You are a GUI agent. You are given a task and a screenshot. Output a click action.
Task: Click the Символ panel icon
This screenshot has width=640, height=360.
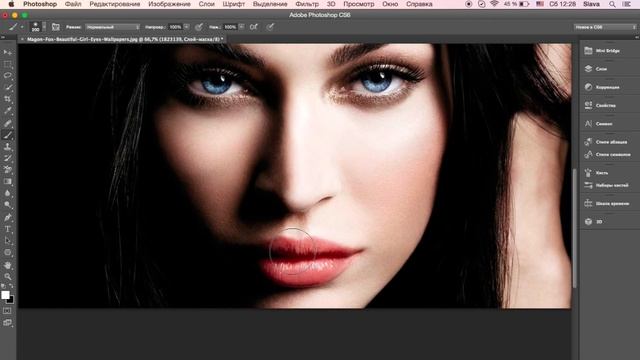pos(588,124)
